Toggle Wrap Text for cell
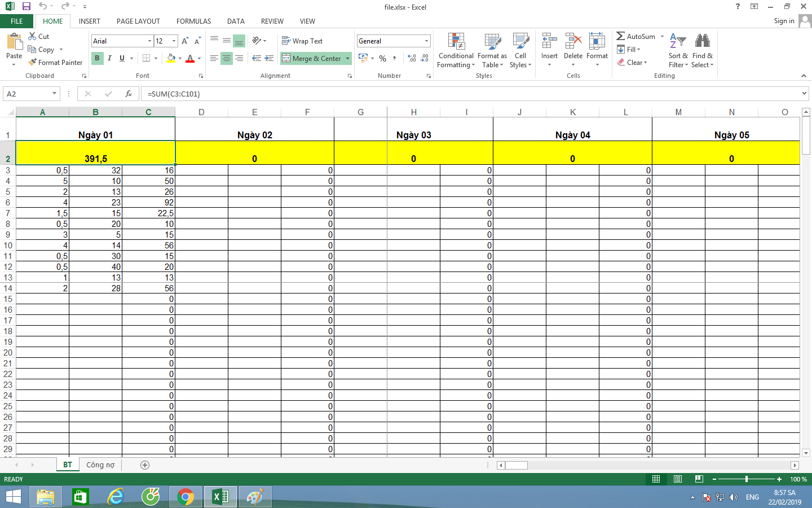The image size is (812, 508). (x=302, y=41)
